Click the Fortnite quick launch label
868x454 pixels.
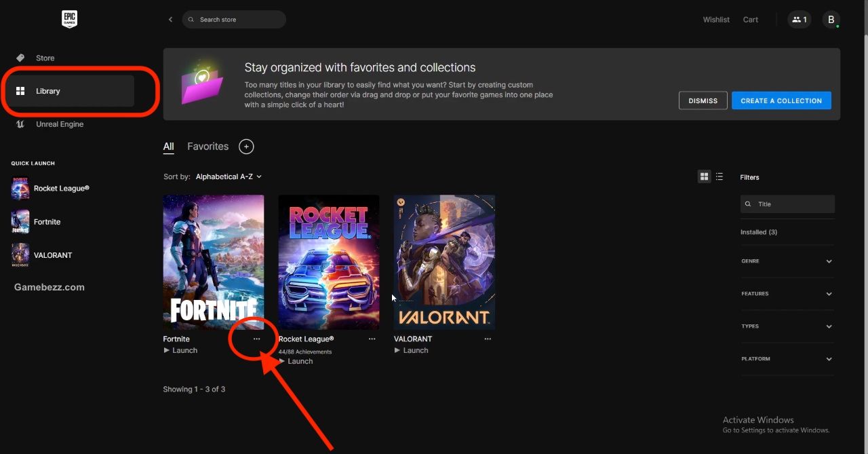click(x=47, y=222)
